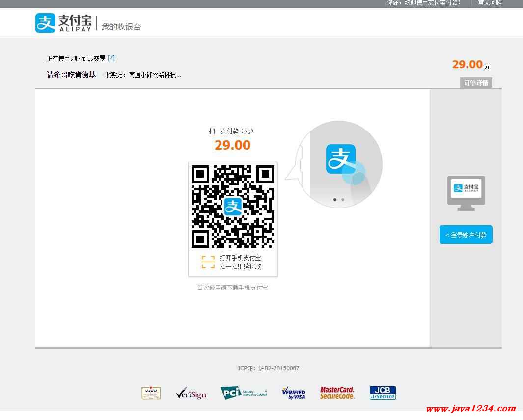The height and width of the screenshot is (420, 523).
Task: Select the first carousel dot under phone illustration
Action: click(335, 200)
